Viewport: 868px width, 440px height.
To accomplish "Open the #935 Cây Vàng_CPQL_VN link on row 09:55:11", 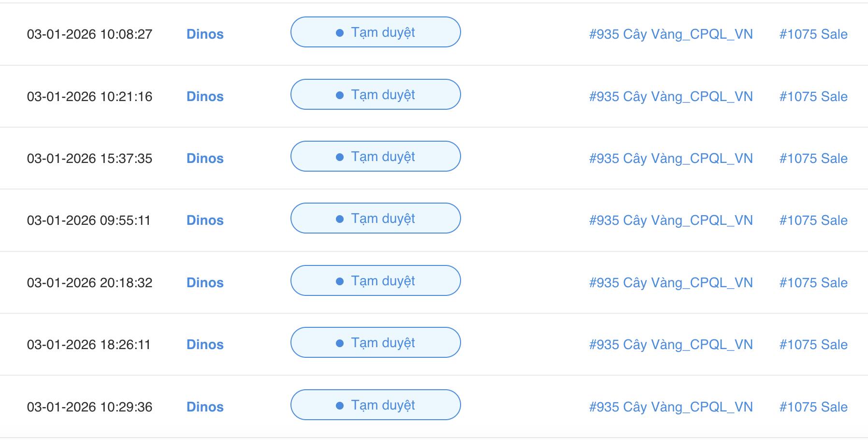I will [671, 220].
